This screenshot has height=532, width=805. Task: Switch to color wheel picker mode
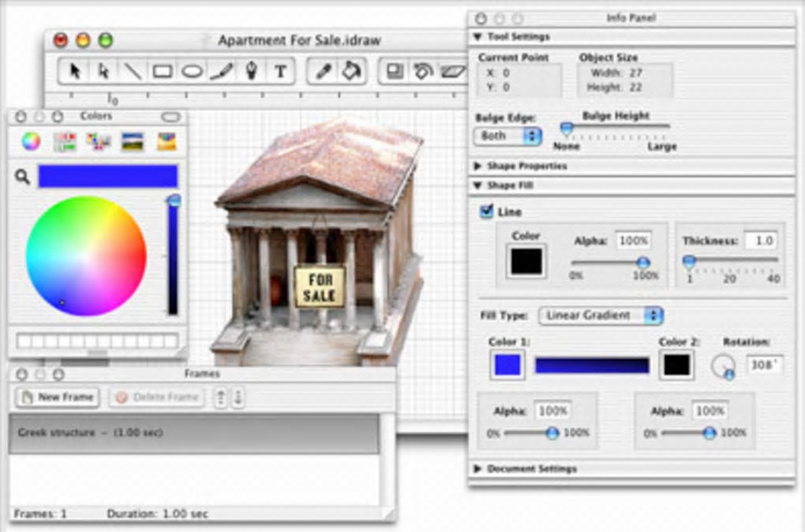pos(31,141)
